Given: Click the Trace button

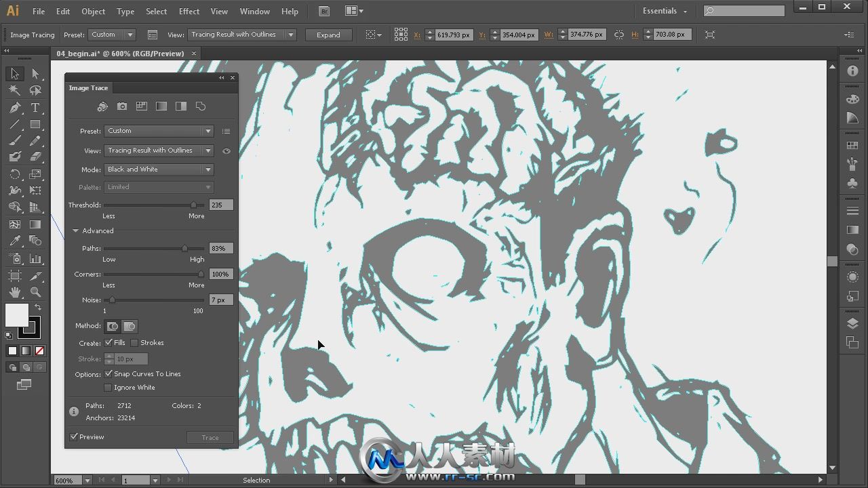Looking at the screenshot, I should tap(210, 437).
